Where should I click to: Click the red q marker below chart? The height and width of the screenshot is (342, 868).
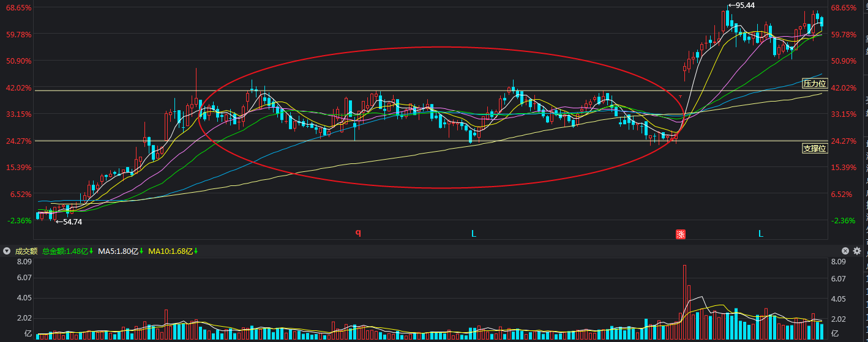(359, 232)
